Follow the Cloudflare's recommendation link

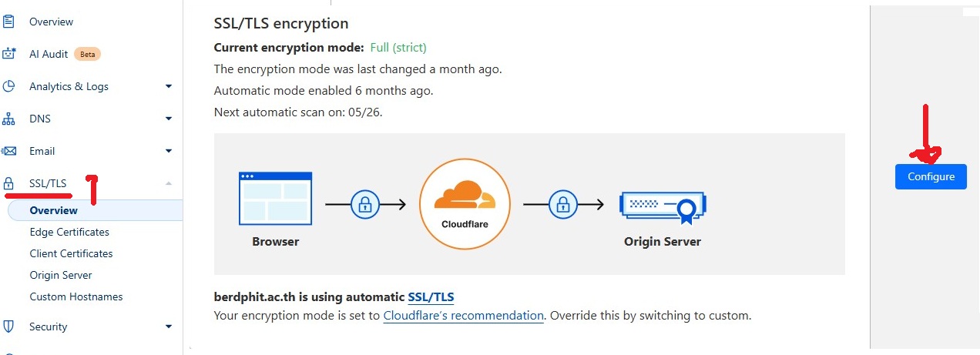[x=463, y=316]
